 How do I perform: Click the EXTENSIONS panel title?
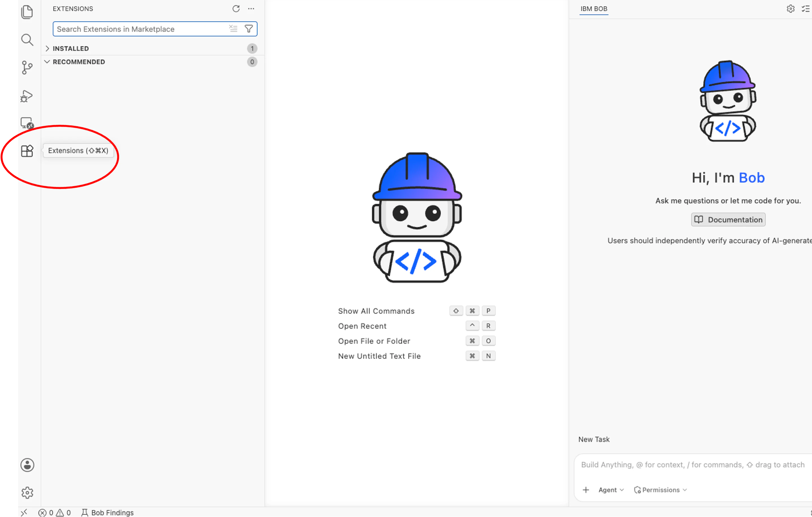tap(73, 9)
